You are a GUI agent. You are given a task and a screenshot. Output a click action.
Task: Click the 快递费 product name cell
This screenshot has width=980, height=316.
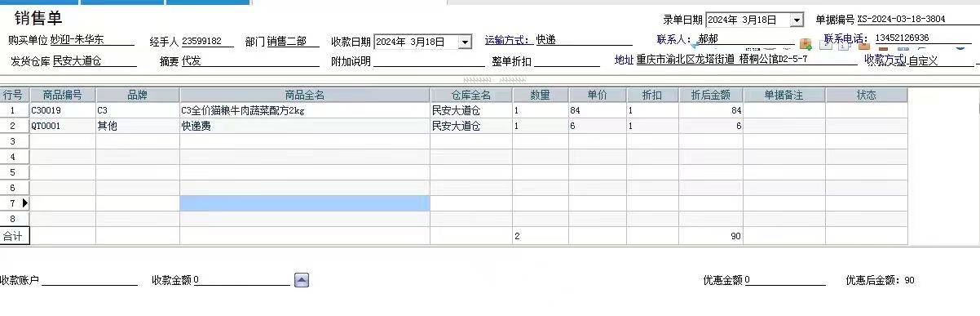(305, 126)
